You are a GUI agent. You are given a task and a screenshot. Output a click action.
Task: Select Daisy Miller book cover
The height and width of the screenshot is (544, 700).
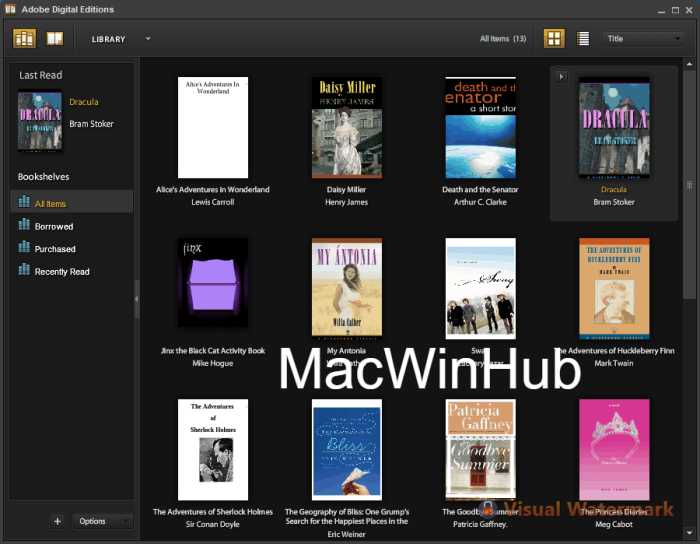click(x=346, y=128)
